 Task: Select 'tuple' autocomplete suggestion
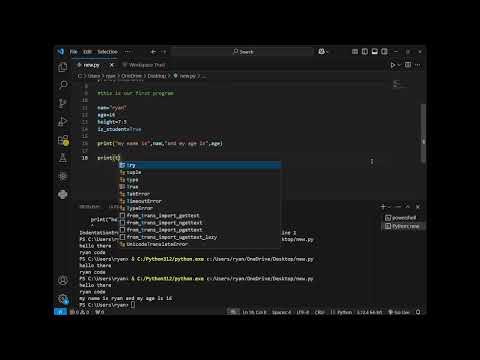pos(200,172)
